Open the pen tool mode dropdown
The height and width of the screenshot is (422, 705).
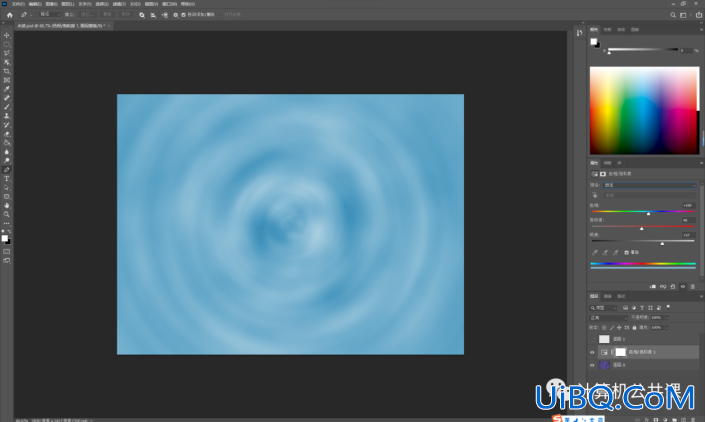click(50, 15)
